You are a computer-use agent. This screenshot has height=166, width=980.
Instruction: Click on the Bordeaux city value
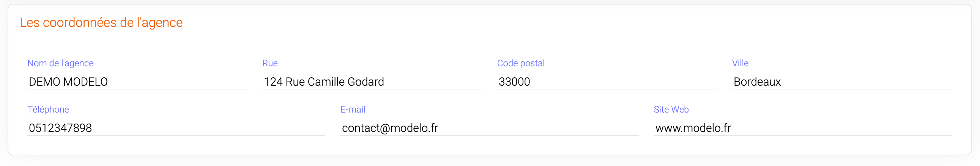[757, 81]
